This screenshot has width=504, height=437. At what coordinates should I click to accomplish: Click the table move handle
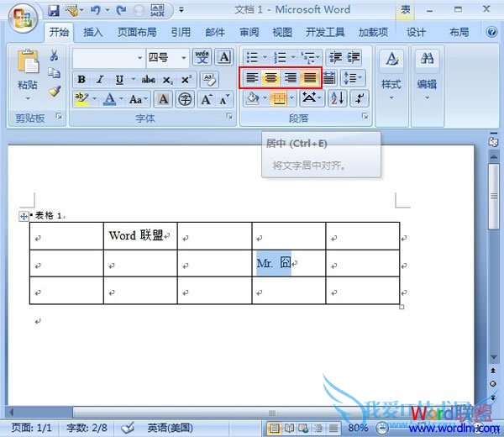tap(24, 216)
